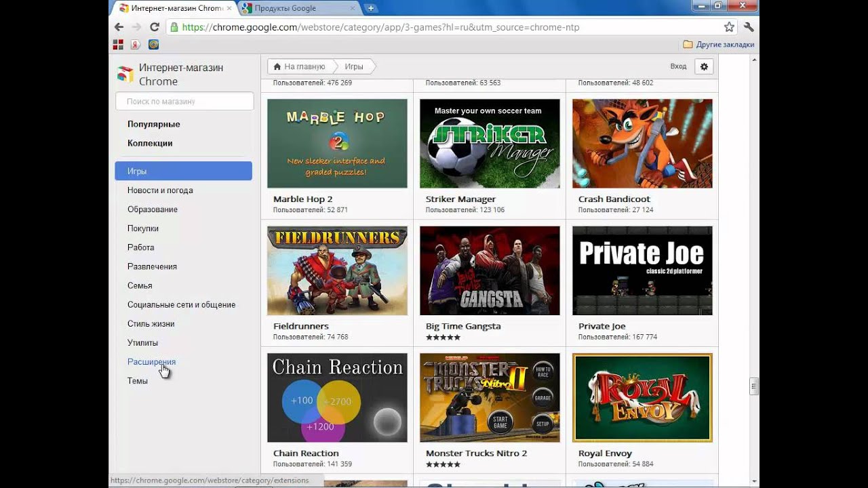Viewport: 868px width, 488px height.
Task: Go back with the browser back arrow
Action: click(119, 27)
